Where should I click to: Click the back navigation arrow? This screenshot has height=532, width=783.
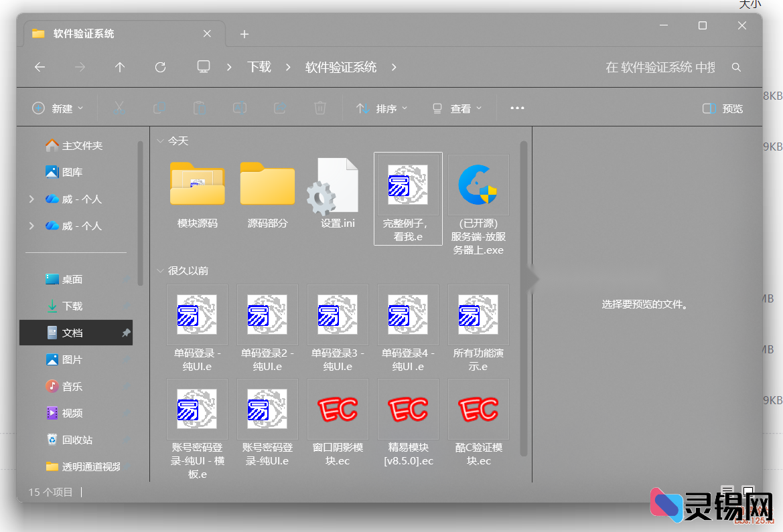click(40, 67)
